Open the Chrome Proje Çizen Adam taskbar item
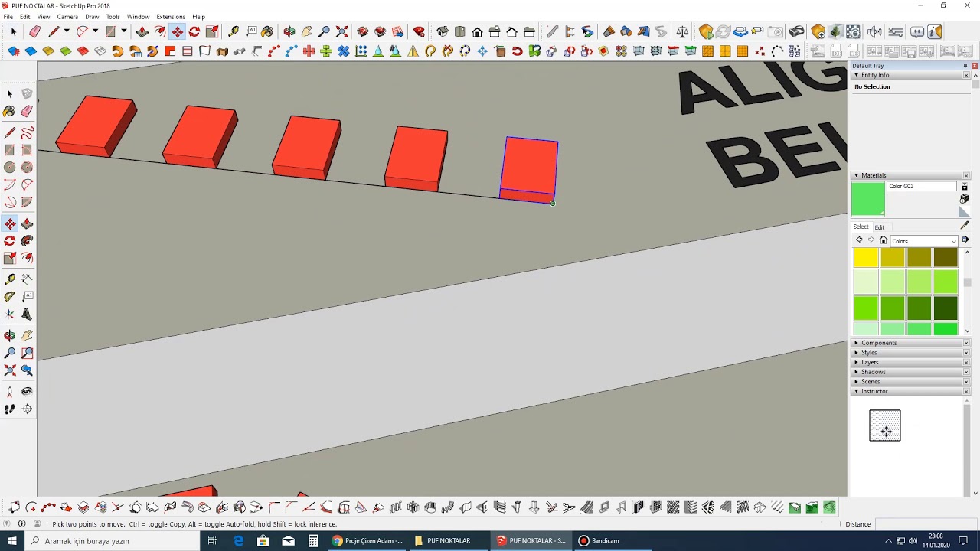Screen dimensions: 980x551 pyautogui.click(x=367, y=541)
